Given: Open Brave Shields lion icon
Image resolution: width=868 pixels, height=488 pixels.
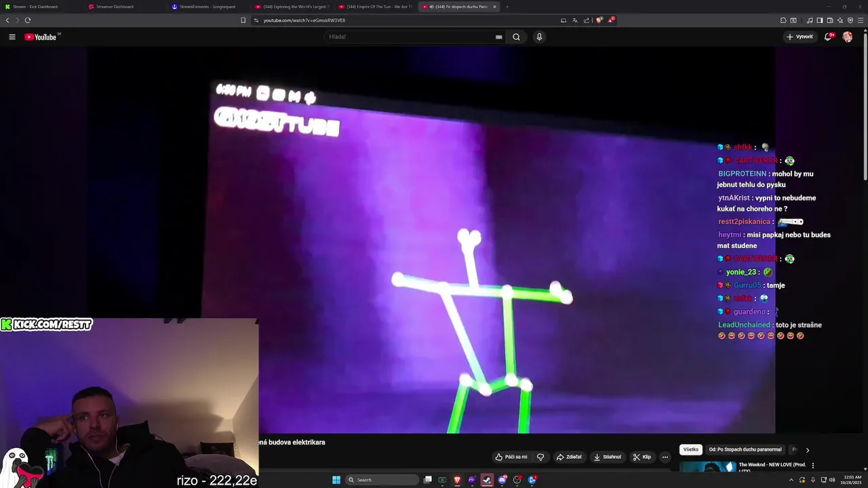Looking at the screenshot, I should click(x=599, y=20).
